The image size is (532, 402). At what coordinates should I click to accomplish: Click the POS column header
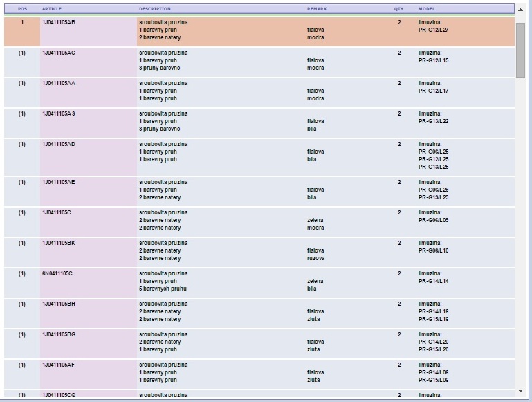pos(22,9)
